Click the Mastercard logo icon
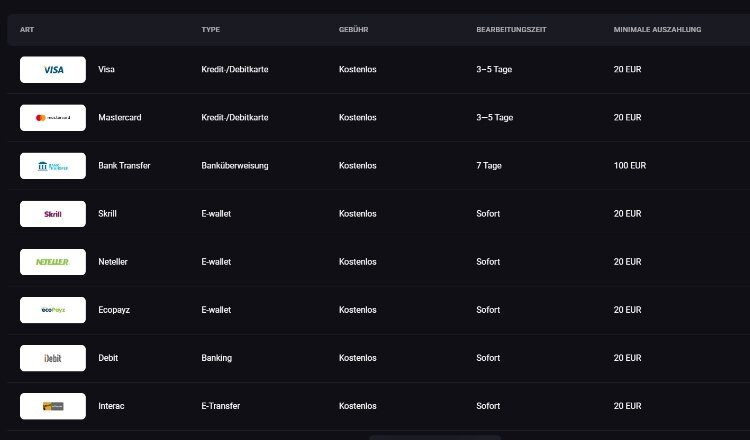This screenshot has height=440, width=750. click(x=53, y=118)
